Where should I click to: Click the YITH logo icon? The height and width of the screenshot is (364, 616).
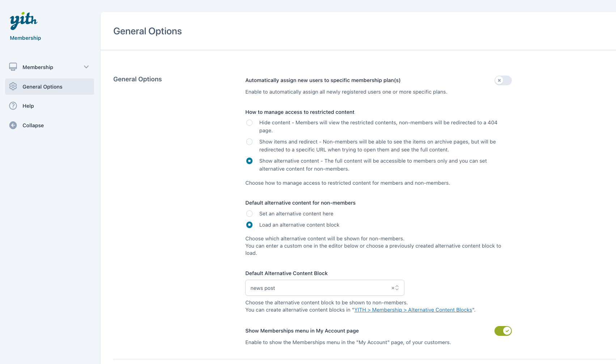coord(24,21)
